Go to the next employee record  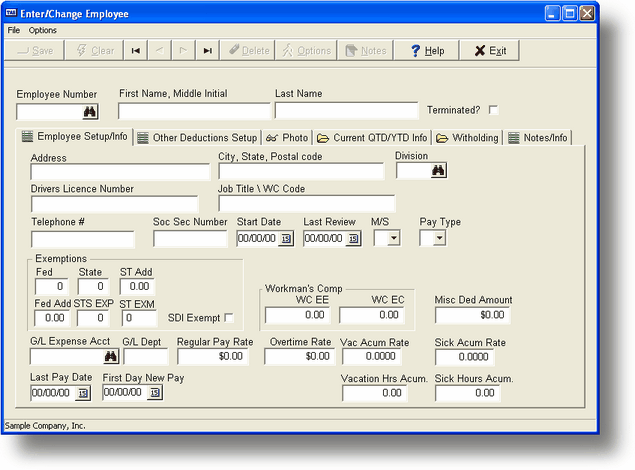click(x=183, y=51)
